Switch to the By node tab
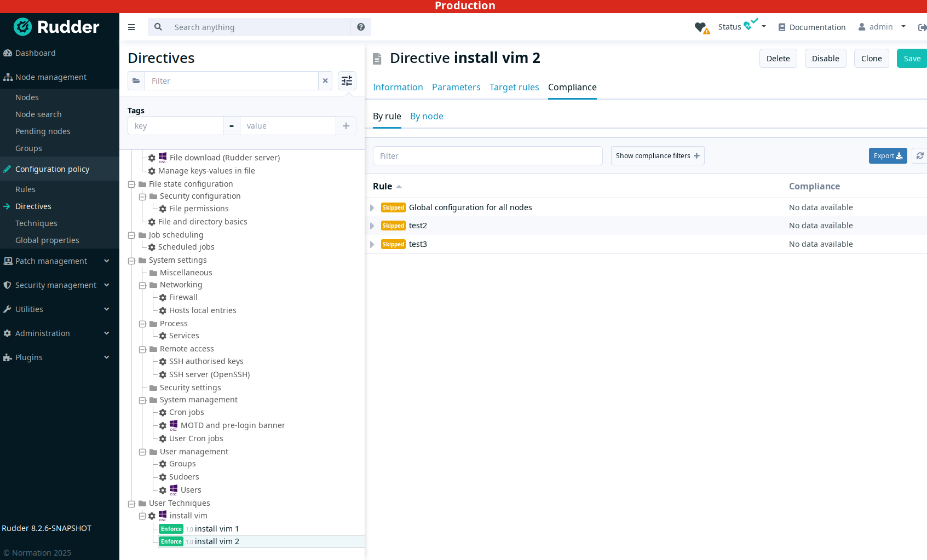 click(x=427, y=116)
